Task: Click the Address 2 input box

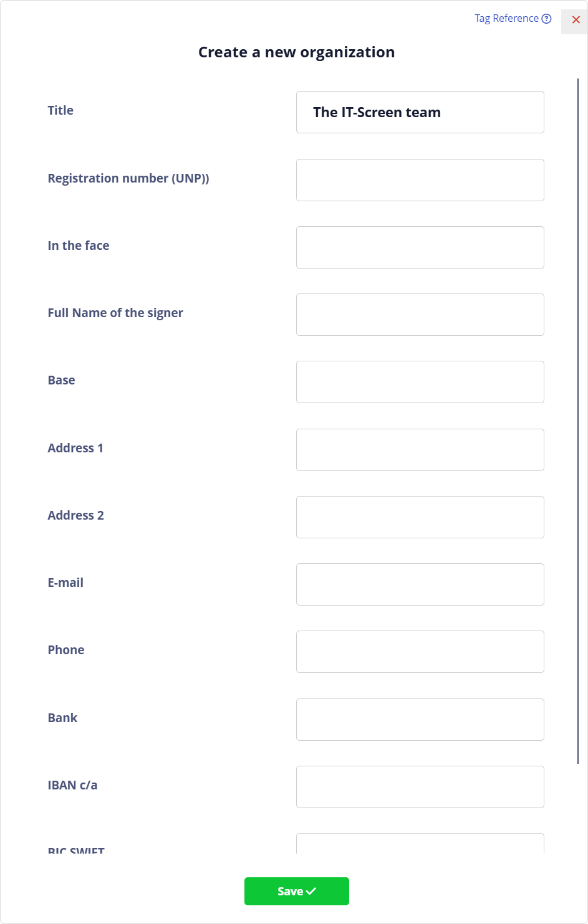Action: pos(420,517)
